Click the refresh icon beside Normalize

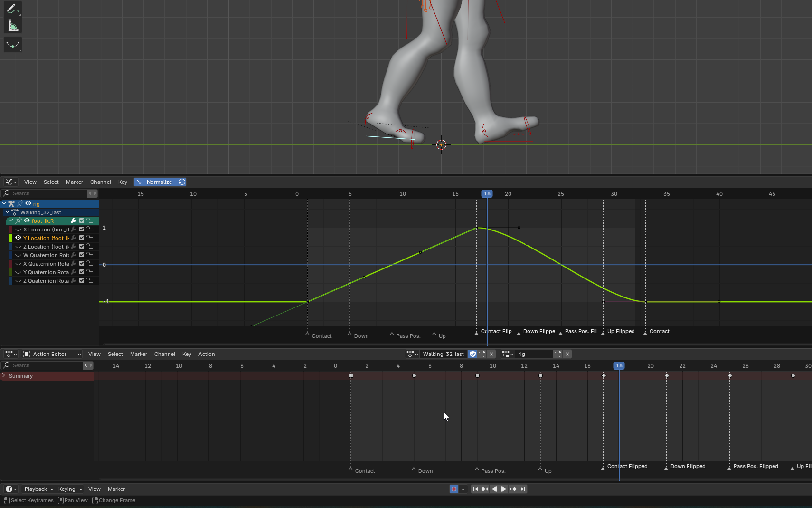182,182
